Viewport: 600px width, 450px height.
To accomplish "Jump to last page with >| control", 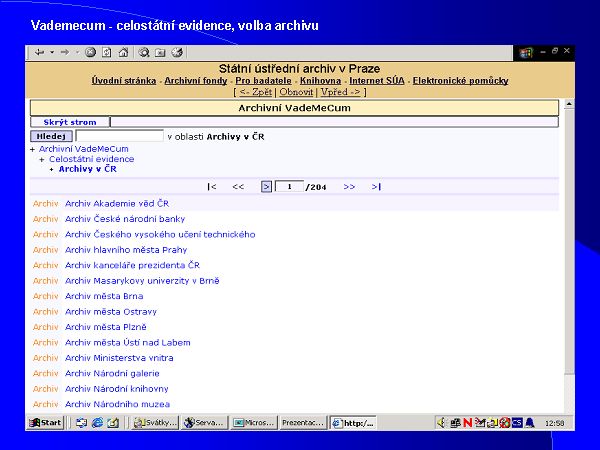I will [376, 187].
